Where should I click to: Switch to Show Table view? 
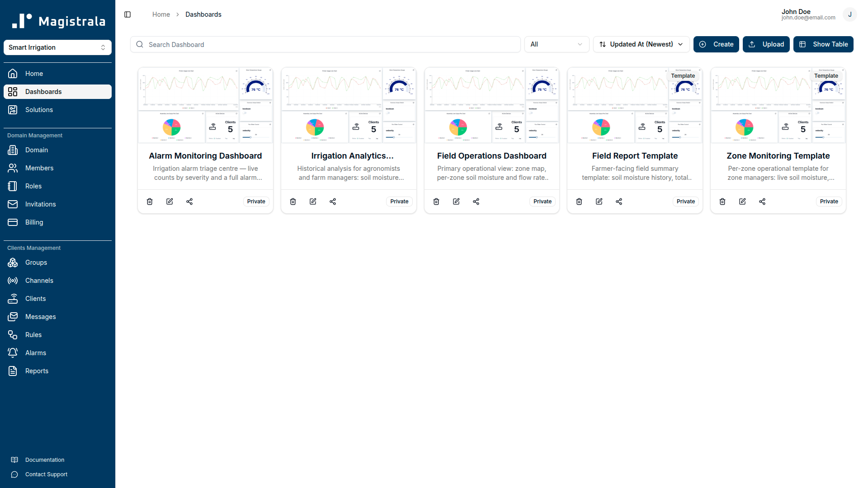pos(823,44)
